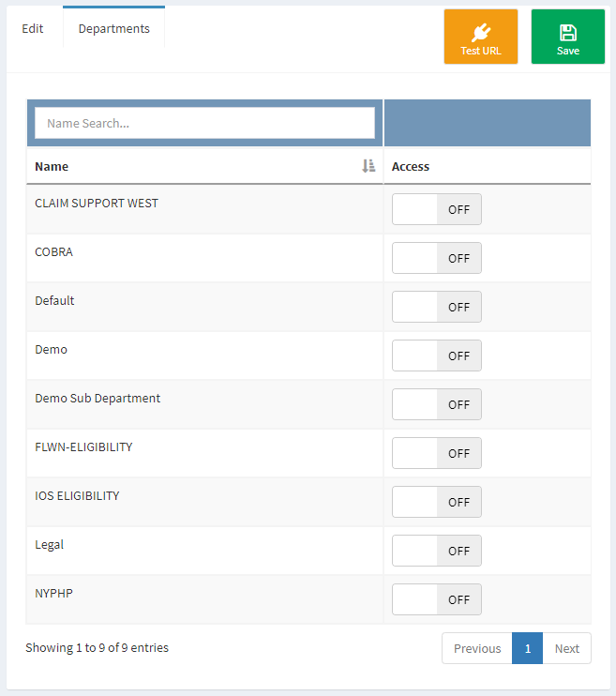Go to the Next page
This screenshot has width=616, height=696.
pyautogui.click(x=566, y=648)
